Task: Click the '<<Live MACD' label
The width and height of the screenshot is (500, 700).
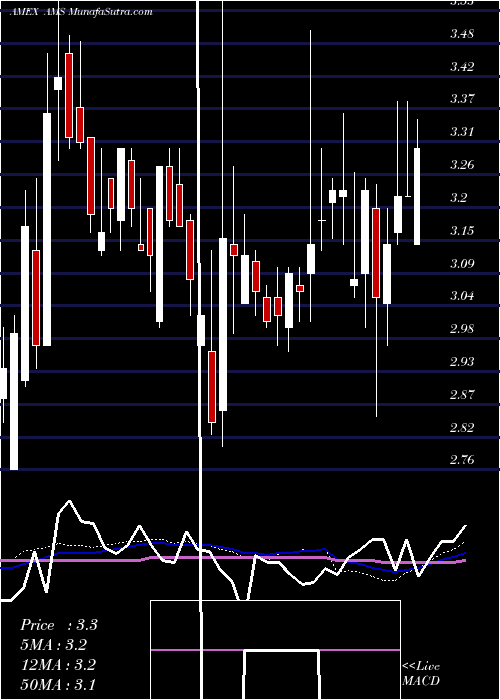Action: coord(421,673)
